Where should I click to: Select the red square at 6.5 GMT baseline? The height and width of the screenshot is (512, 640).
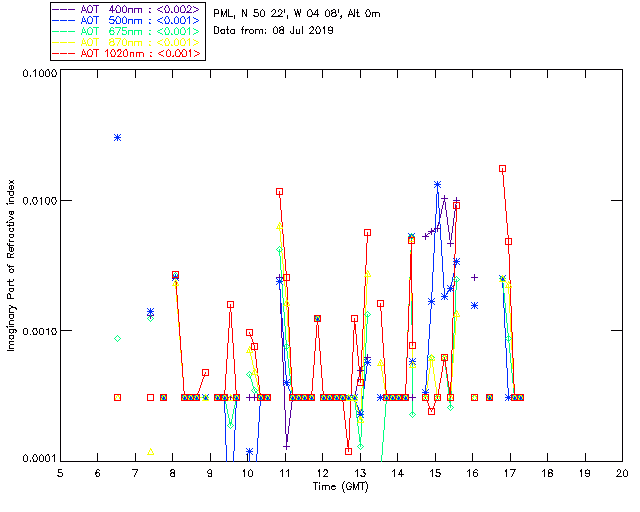(117, 397)
